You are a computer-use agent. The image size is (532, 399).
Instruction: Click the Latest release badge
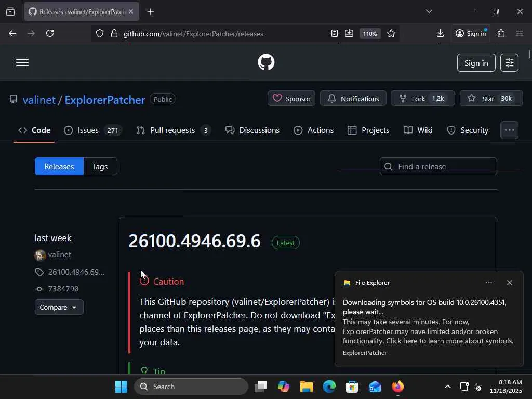[x=286, y=243]
